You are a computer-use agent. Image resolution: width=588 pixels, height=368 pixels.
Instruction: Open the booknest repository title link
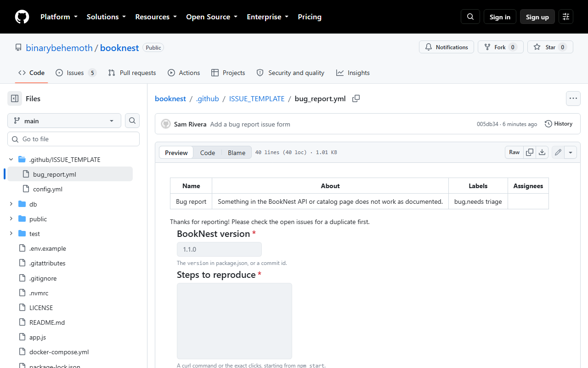pyautogui.click(x=119, y=48)
